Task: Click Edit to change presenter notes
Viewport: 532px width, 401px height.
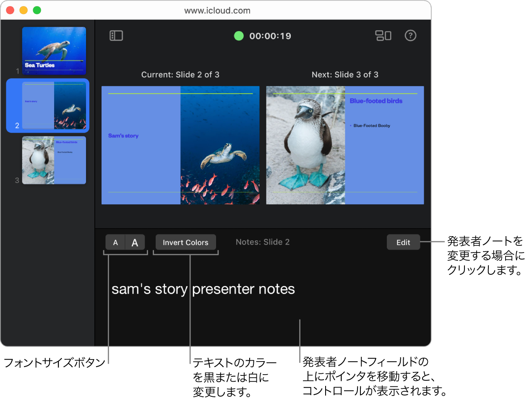Action: [x=403, y=242]
